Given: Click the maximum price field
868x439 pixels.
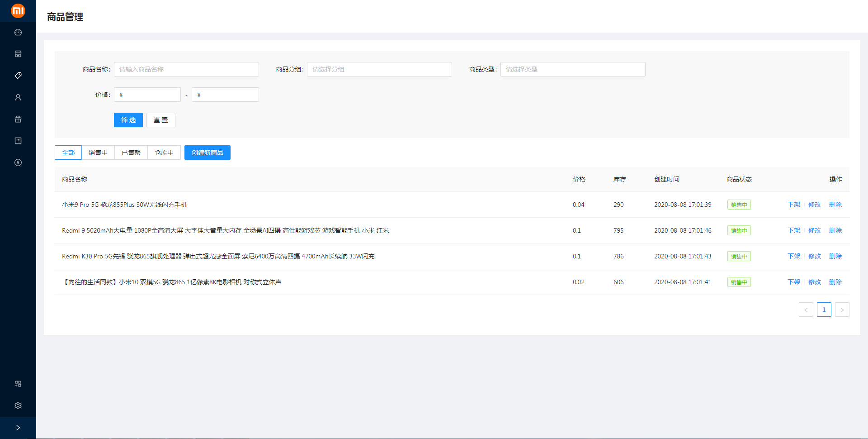Looking at the screenshot, I should coord(225,95).
